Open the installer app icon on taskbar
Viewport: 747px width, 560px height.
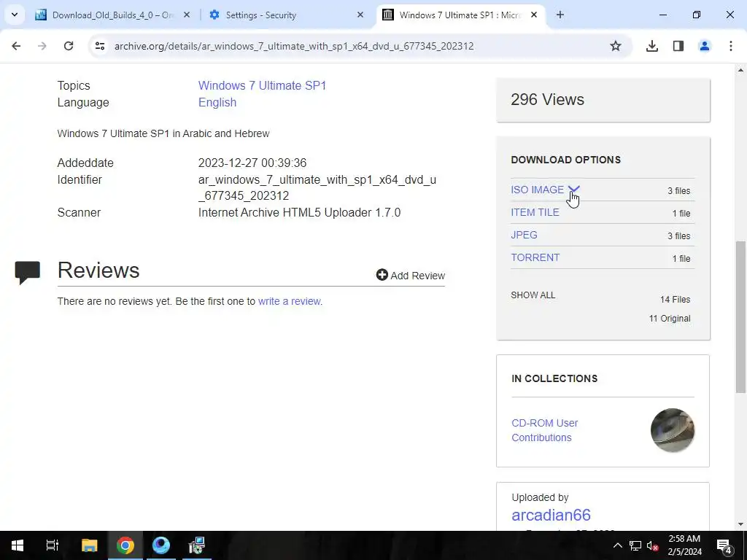(197, 545)
